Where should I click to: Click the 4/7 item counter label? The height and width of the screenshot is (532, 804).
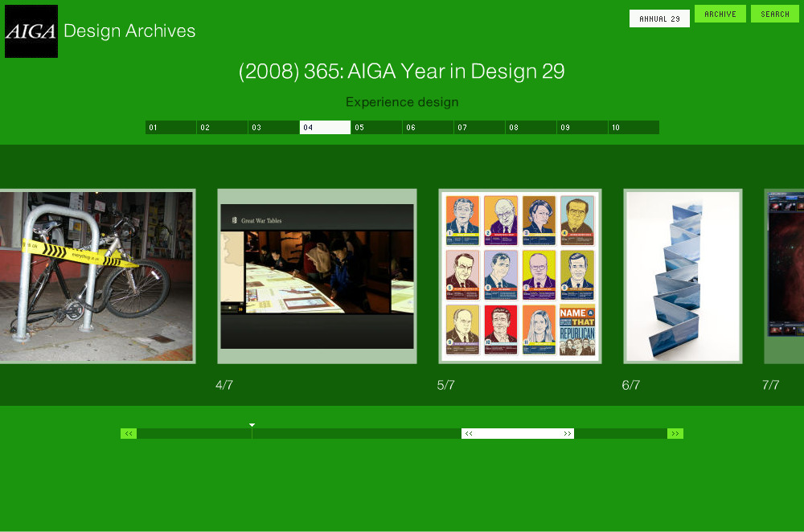click(224, 385)
